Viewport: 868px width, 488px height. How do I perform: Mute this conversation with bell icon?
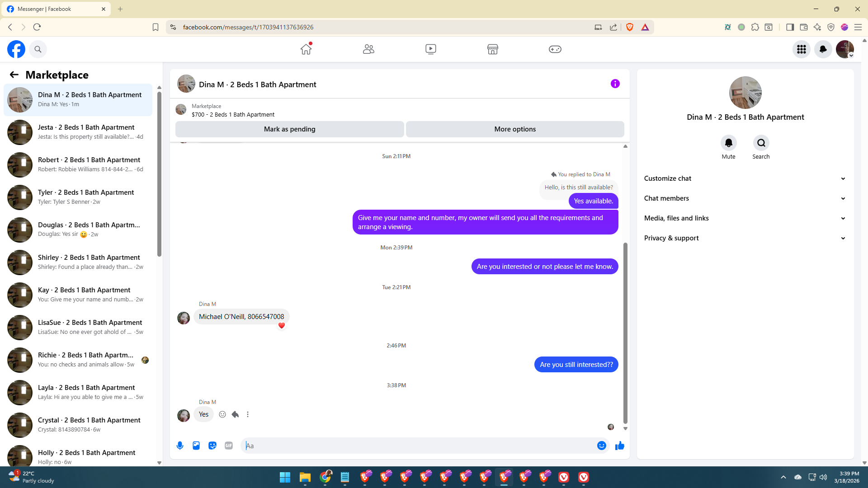click(x=728, y=143)
